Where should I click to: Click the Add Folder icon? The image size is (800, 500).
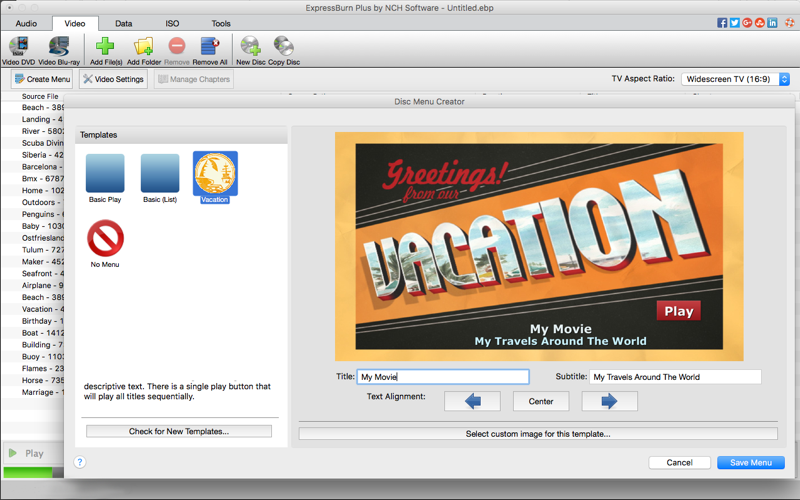coord(143,46)
